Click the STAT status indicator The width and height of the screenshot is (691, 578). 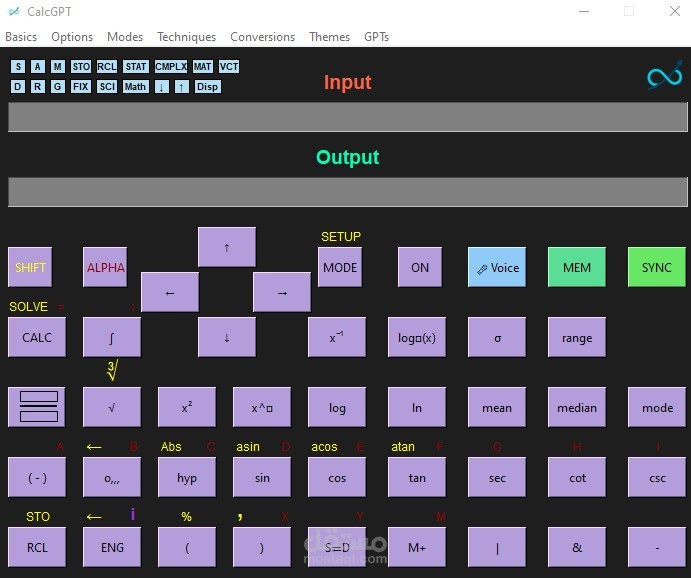(136, 67)
